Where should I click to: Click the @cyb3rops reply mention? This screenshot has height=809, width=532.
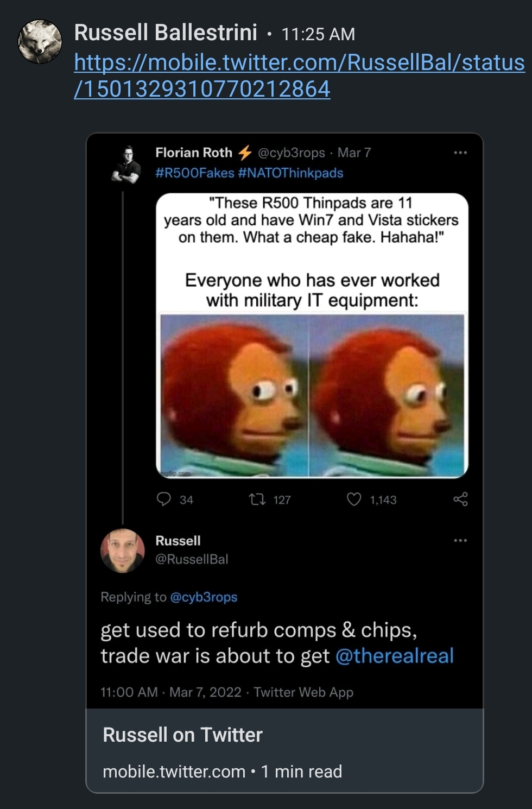(x=204, y=597)
